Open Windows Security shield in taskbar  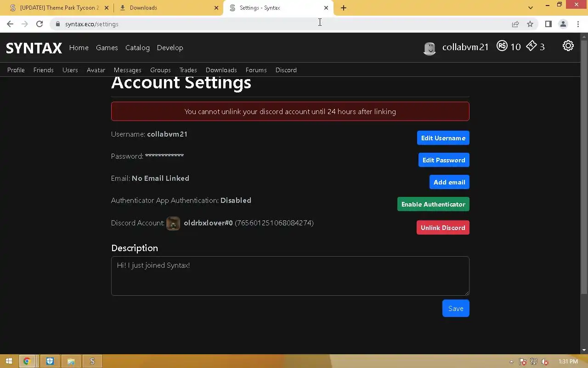(x=50, y=362)
